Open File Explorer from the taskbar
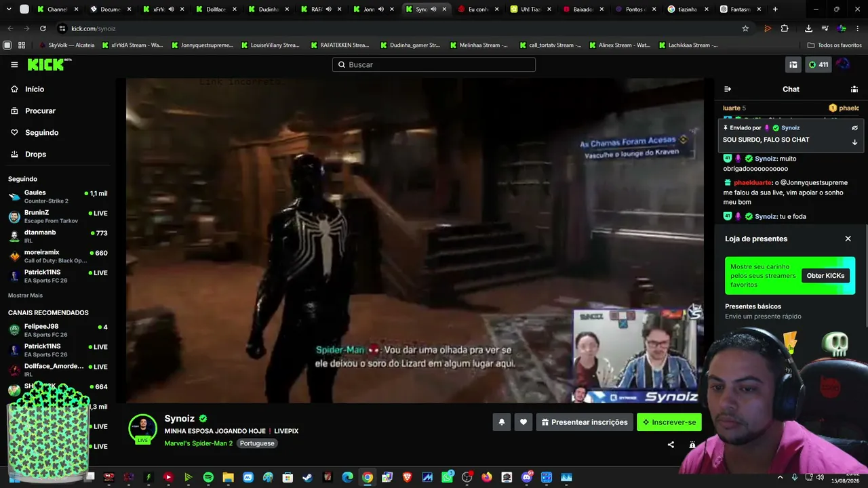The height and width of the screenshot is (488, 868). (228, 477)
